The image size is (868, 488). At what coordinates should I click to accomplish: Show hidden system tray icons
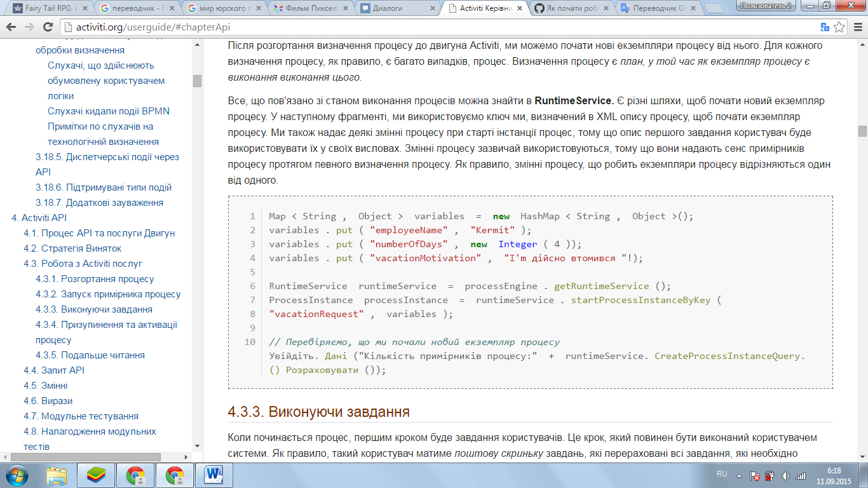pyautogui.click(x=739, y=475)
